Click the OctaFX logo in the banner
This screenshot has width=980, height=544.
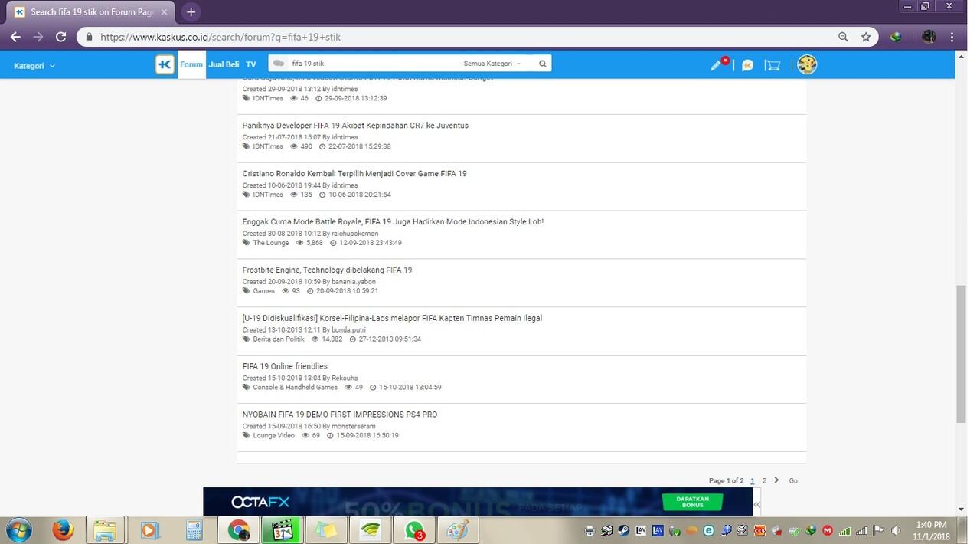click(x=260, y=503)
